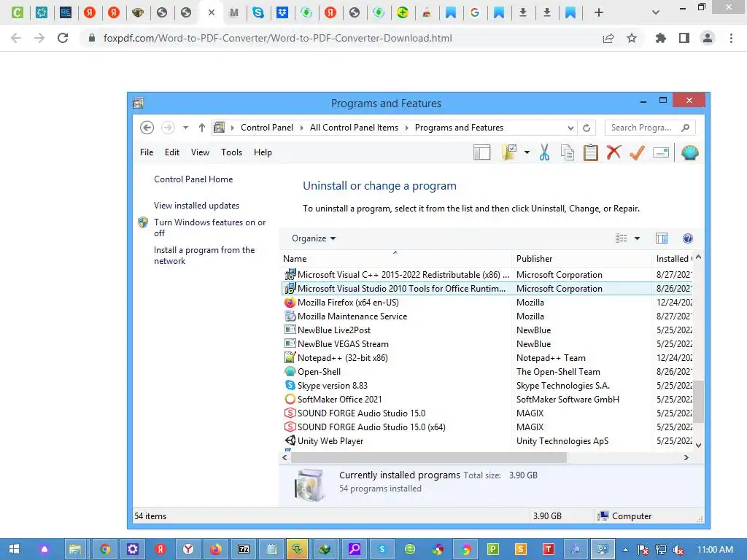This screenshot has width=747, height=560.
Task: Open the Edit menu
Action: (x=172, y=152)
